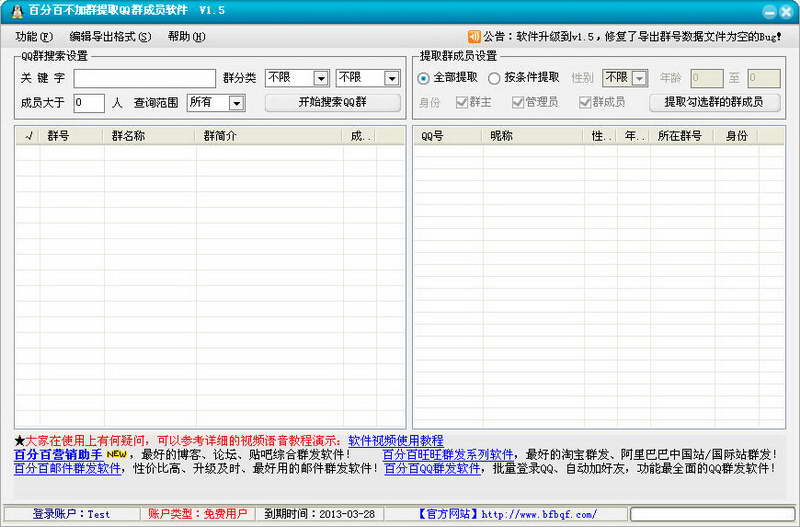Viewport: 800px width, 527px height.
Task: Click the 提取勾选群的群成员 button
Action: click(x=714, y=103)
